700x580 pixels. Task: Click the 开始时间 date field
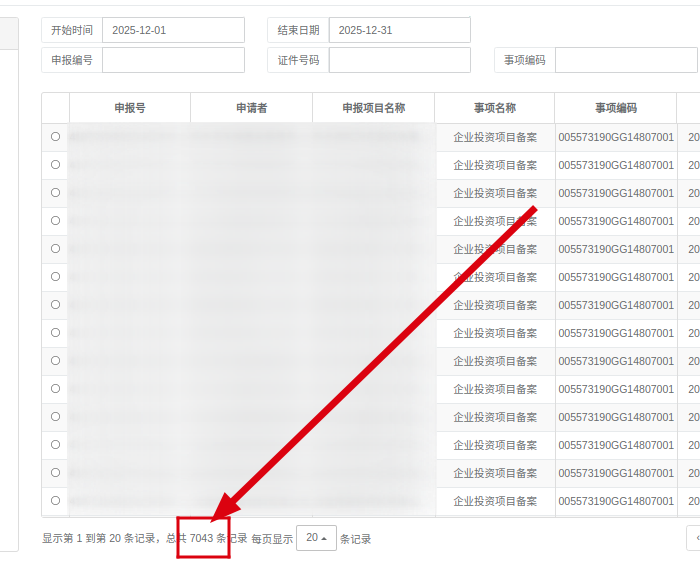point(173,30)
